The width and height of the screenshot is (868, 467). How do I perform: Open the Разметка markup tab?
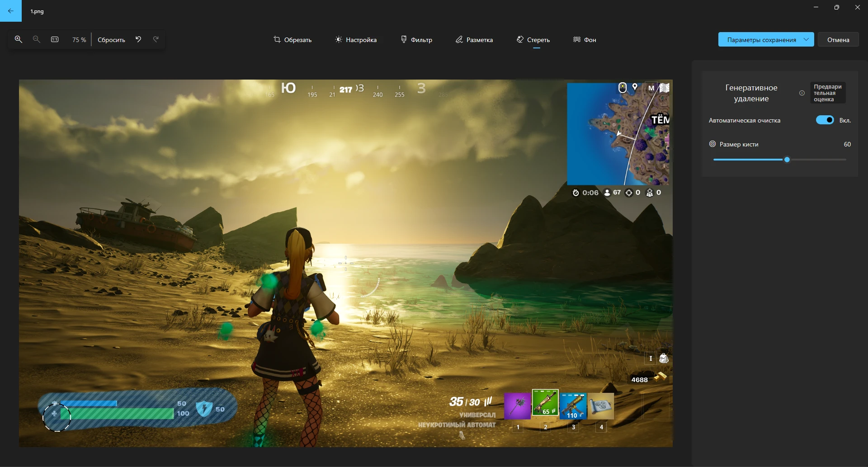pyautogui.click(x=474, y=40)
